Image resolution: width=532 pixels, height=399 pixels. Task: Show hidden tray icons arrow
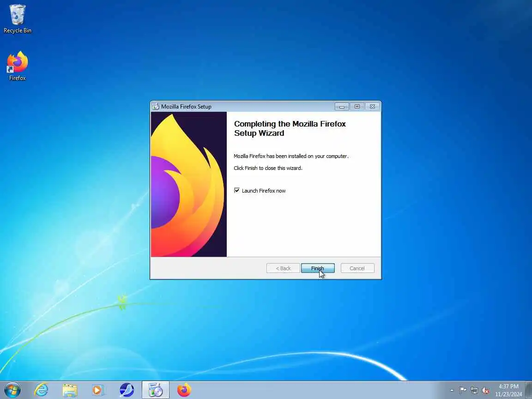pos(452,391)
